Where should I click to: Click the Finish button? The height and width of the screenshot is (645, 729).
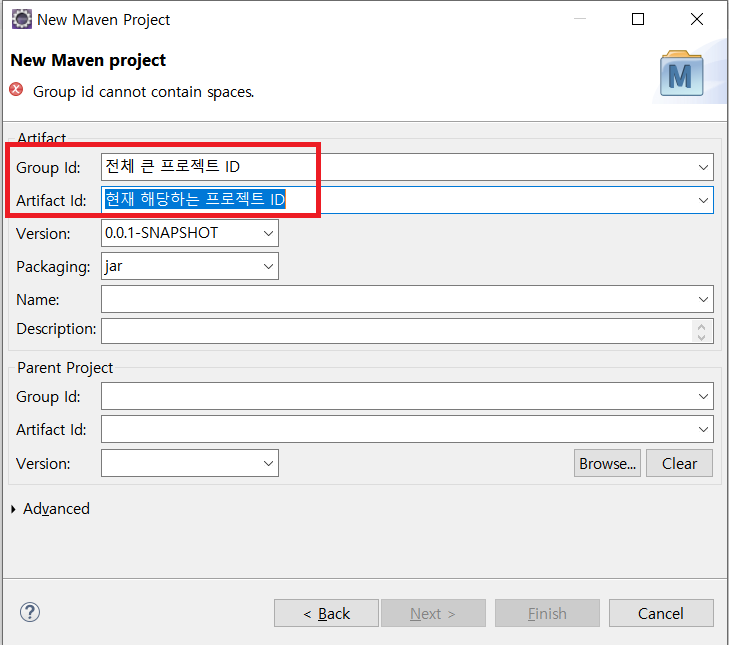click(547, 613)
